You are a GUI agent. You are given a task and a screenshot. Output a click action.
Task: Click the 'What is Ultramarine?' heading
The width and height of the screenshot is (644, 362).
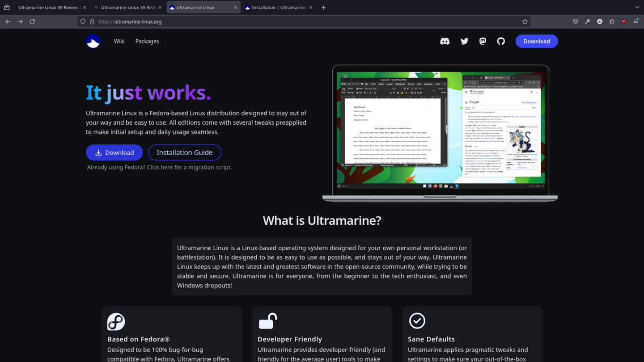pos(322,220)
